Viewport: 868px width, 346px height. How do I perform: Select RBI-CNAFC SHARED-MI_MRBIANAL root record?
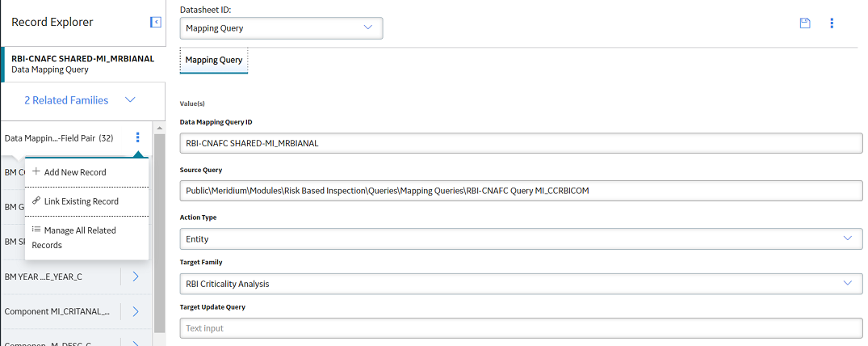tap(84, 65)
